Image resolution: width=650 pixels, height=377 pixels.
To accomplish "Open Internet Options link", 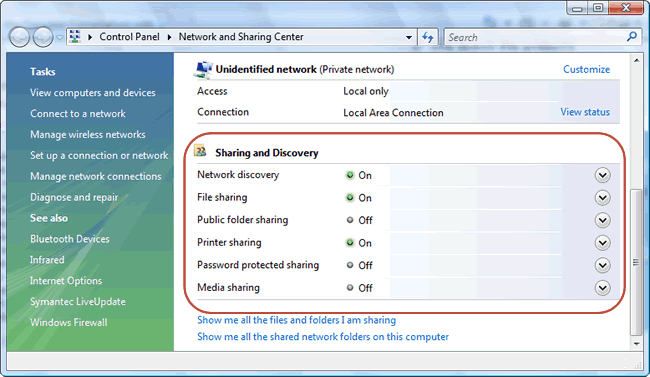I will click(x=65, y=281).
